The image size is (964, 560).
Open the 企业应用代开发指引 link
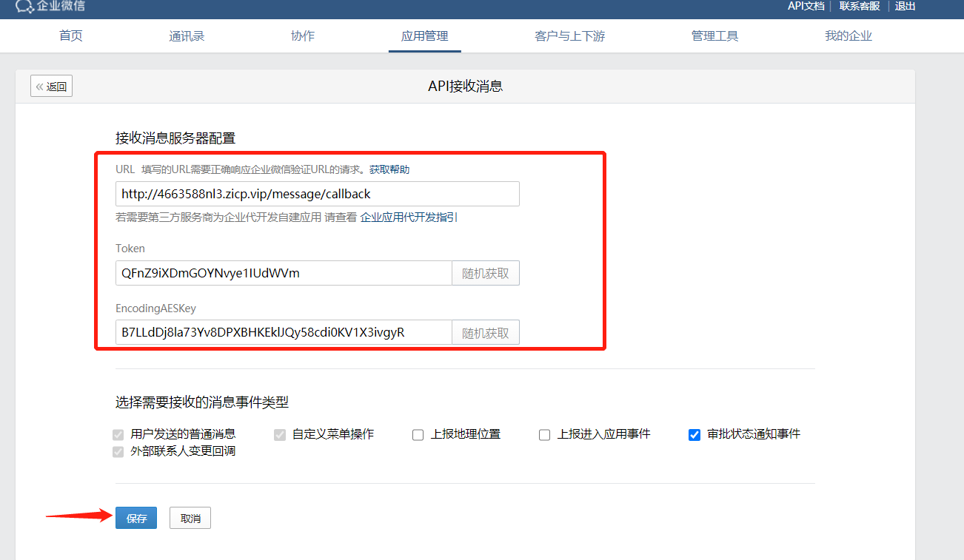(409, 217)
